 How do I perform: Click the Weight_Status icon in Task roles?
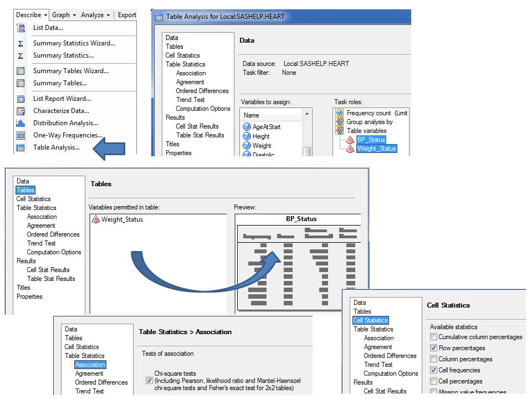tap(350, 149)
